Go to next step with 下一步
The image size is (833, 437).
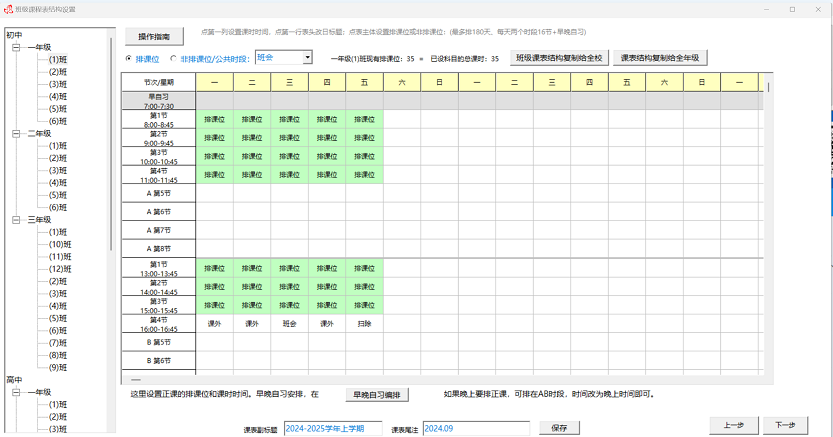[x=786, y=425]
